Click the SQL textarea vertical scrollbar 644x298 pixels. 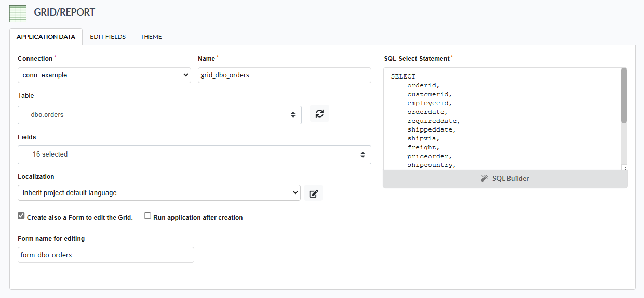(624, 96)
